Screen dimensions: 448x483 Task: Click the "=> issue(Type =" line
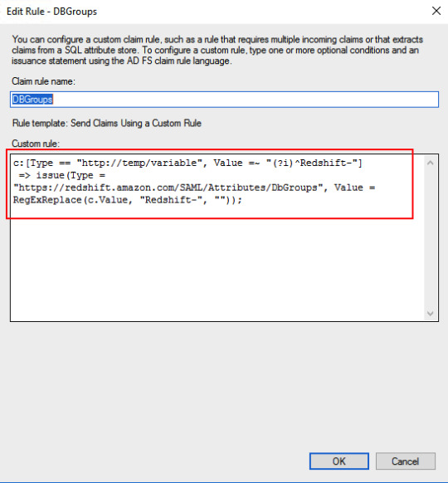click(62, 175)
